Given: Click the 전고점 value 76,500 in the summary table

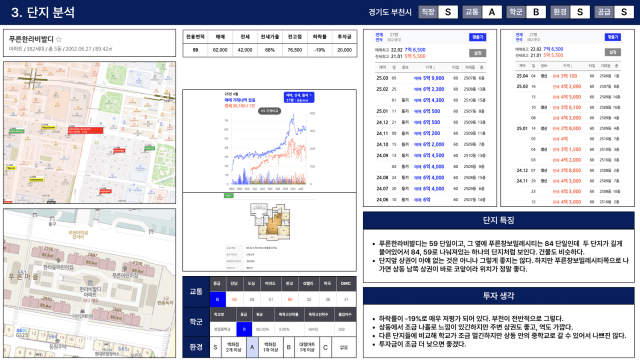Looking at the screenshot, I should [x=295, y=50].
